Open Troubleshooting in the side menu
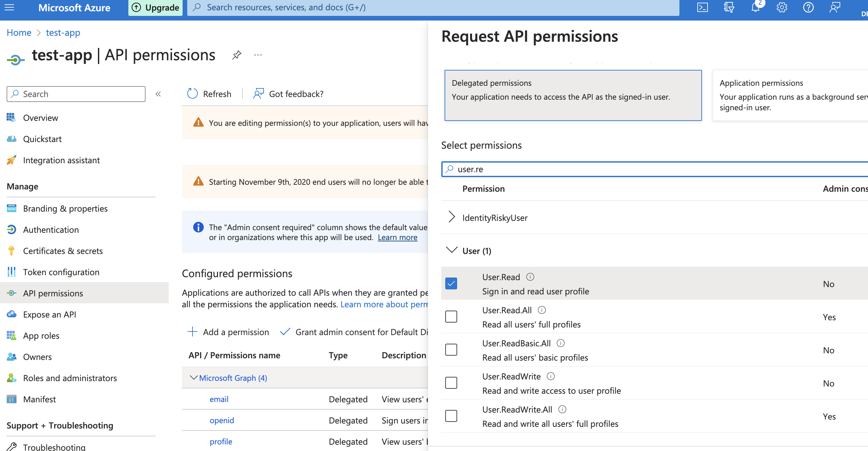Screen dimensions: 868x451 click(x=54, y=447)
